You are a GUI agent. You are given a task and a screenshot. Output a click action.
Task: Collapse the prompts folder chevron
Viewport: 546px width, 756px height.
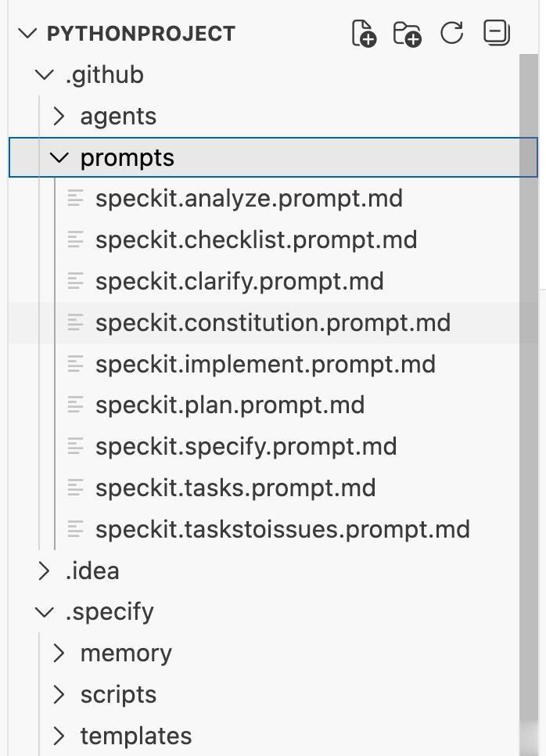tap(59, 157)
